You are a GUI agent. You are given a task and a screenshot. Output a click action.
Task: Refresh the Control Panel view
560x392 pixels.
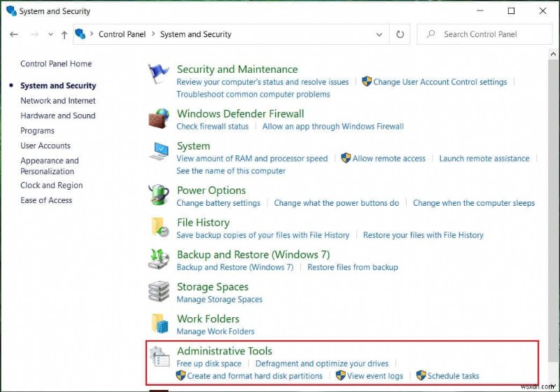pyautogui.click(x=400, y=34)
